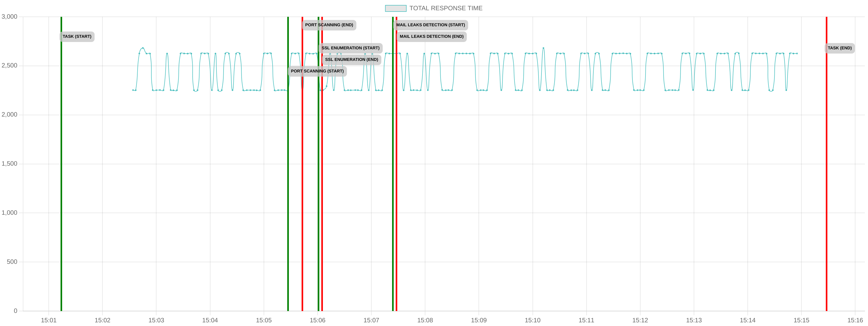This screenshot has height=326, width=868.
Task: Select the PORT SCANNING (START) label
Action: 317,71
